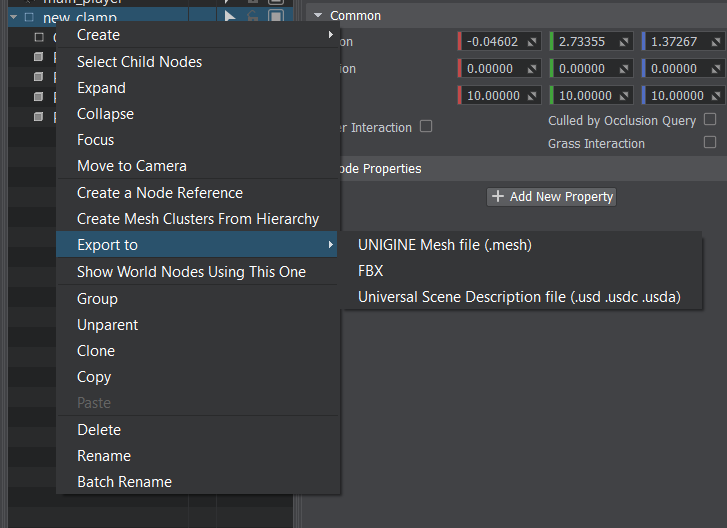
Task: Click the node type icon beside new_clamp
Action: point(28,18)
